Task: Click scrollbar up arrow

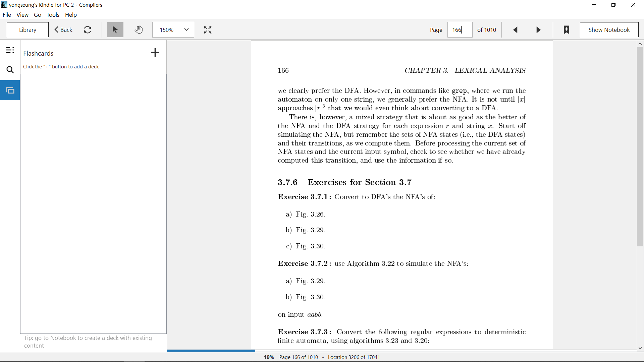Action: [640, 44]
